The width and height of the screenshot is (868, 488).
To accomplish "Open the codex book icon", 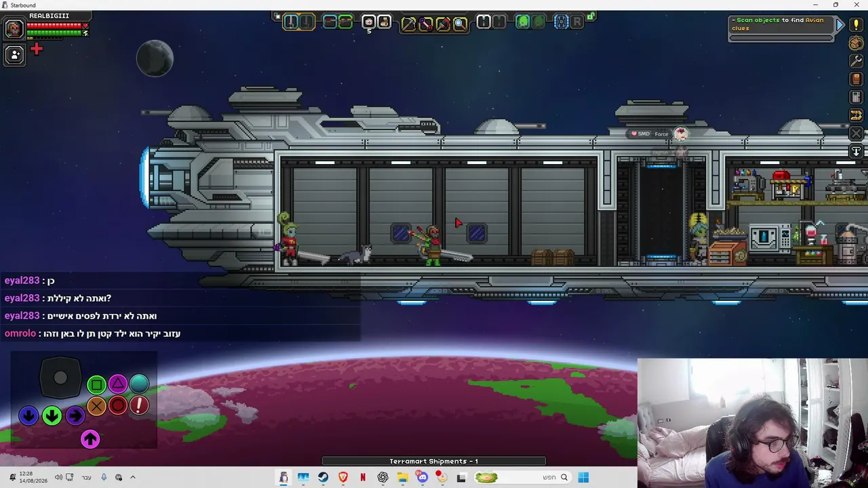I will [856, 79].
